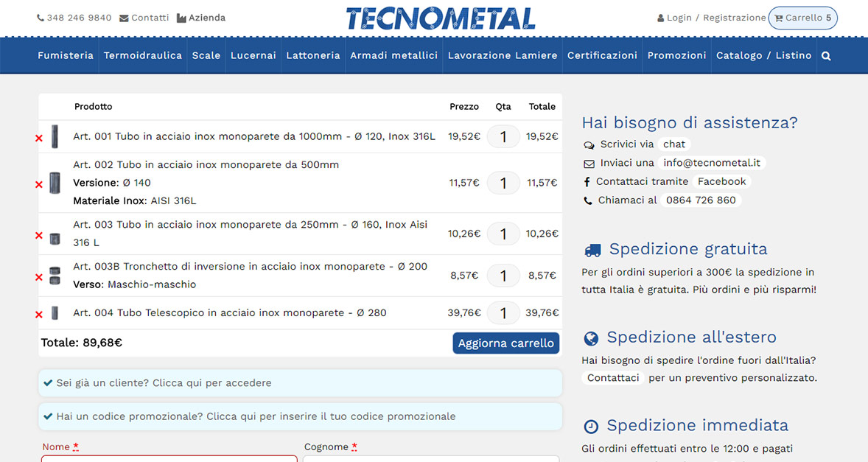The width and height of the screenshot is (868, 462).
Task: Click the chat bubble icon beside Scrivici via
Action: [x=589, y=145]
